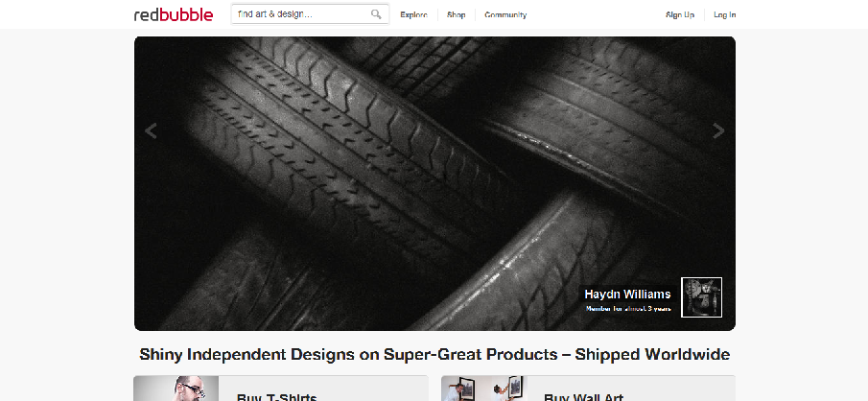Viewport: 868px width, 401px height.
Task: Click the redbubble logo
Action: [x=174, y=14]
